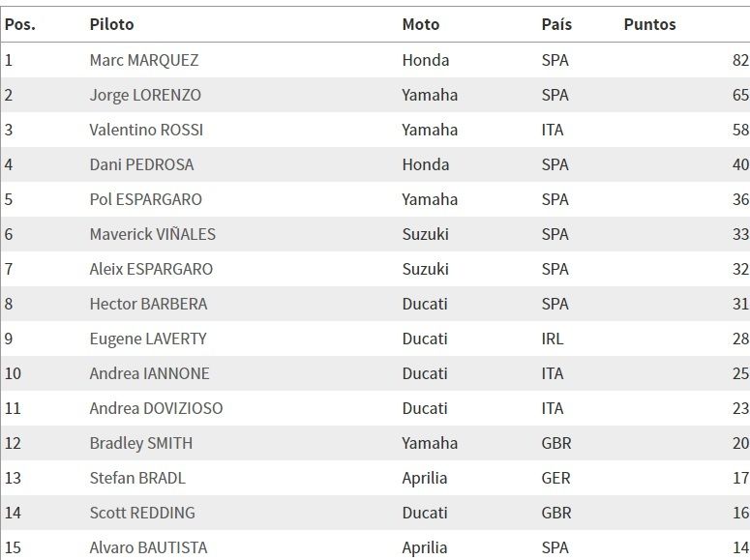This screenshot has width=750, height=560.
Task: Select rider name Aleix ESPARGARO
Action: (151, 269)
